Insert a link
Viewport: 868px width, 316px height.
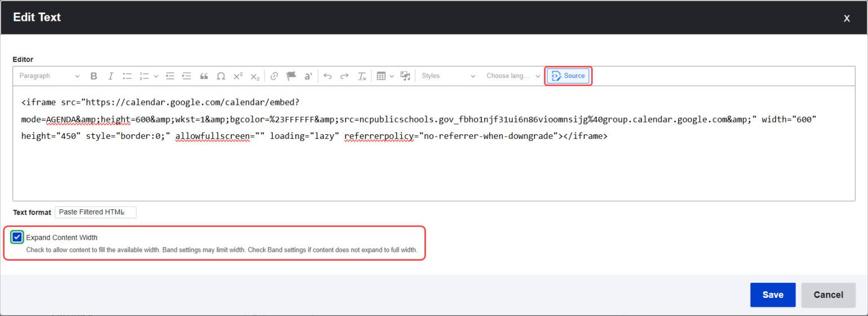tap(274, 76)
